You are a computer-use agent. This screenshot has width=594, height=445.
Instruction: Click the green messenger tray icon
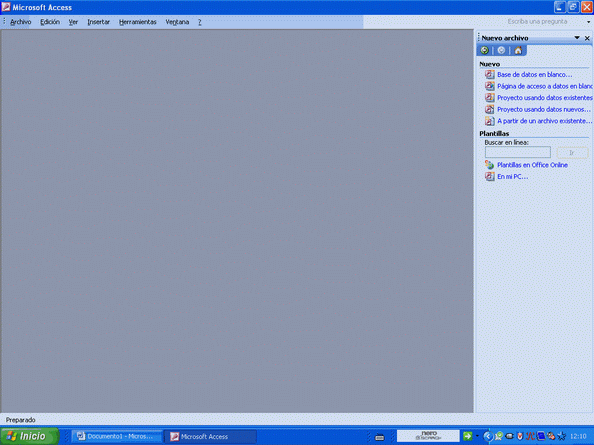pyautogui.click(x=500, y=436)
